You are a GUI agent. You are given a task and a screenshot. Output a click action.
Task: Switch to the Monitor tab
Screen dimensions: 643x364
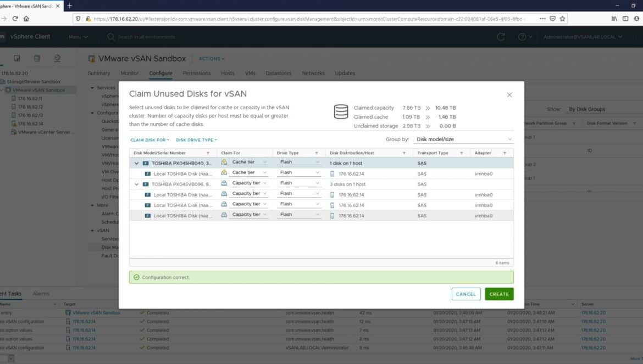[x=130, y=73]
